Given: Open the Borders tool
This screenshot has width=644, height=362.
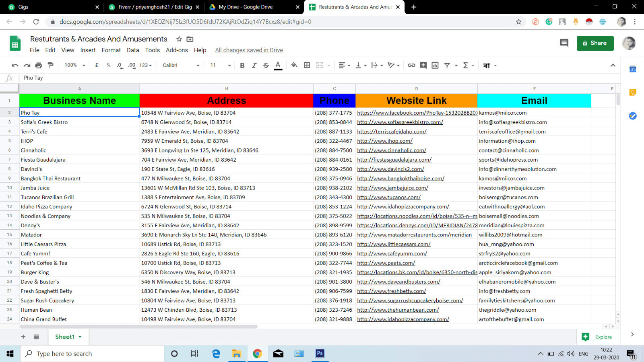Looking at the screenshot, I should point(307,65).
